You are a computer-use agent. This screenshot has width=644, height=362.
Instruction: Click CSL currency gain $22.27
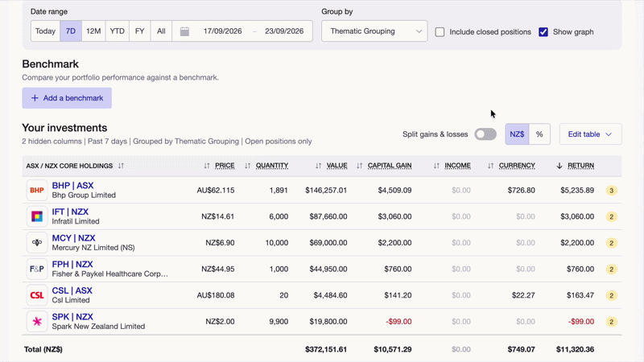523,295
